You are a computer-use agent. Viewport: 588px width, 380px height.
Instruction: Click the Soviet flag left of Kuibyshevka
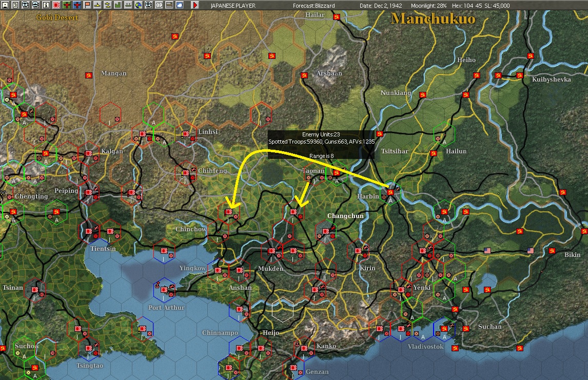pos(519,75)
